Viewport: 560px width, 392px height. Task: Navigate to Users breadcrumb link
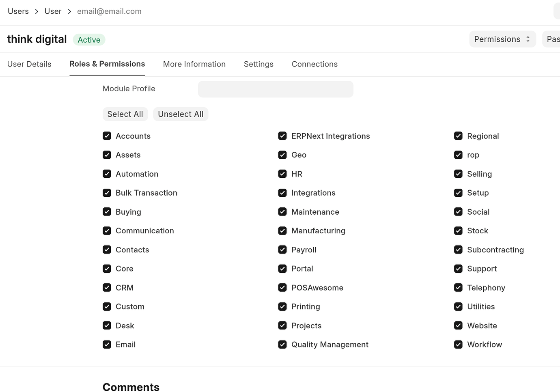click(18, 11)
